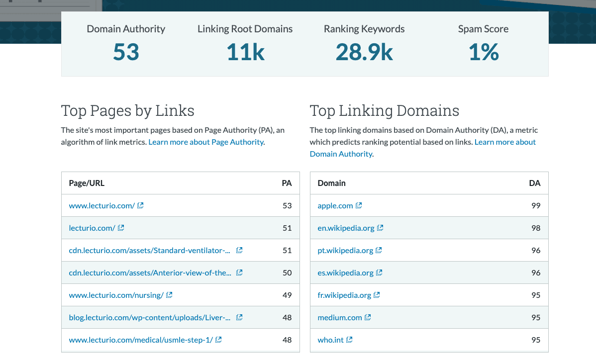This screenshot has width=596, height=364.
Task: Select the Spam Score value 1%
Action: (x=484, y=52)
